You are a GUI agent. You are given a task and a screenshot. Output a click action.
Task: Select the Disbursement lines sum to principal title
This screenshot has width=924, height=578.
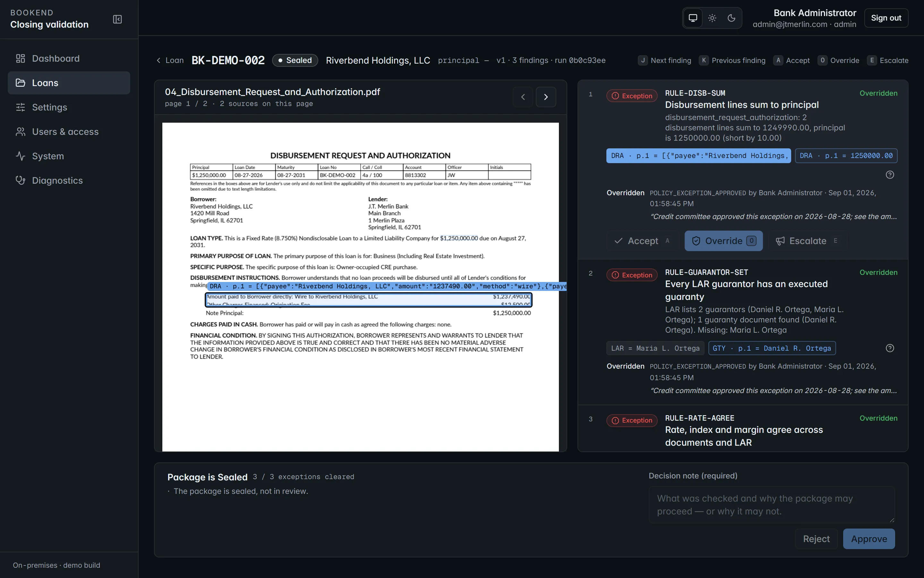(741, 105)
